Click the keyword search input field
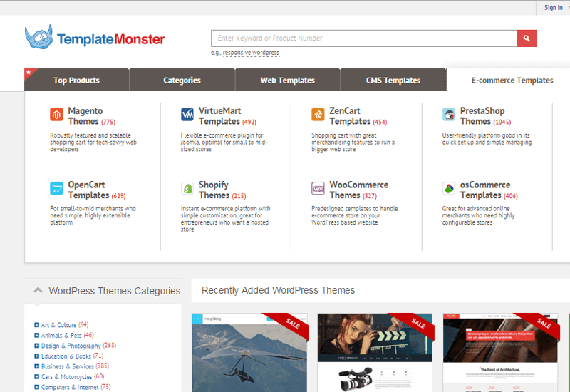Viewport: 570px width, 392px height. tap(363, 38)
